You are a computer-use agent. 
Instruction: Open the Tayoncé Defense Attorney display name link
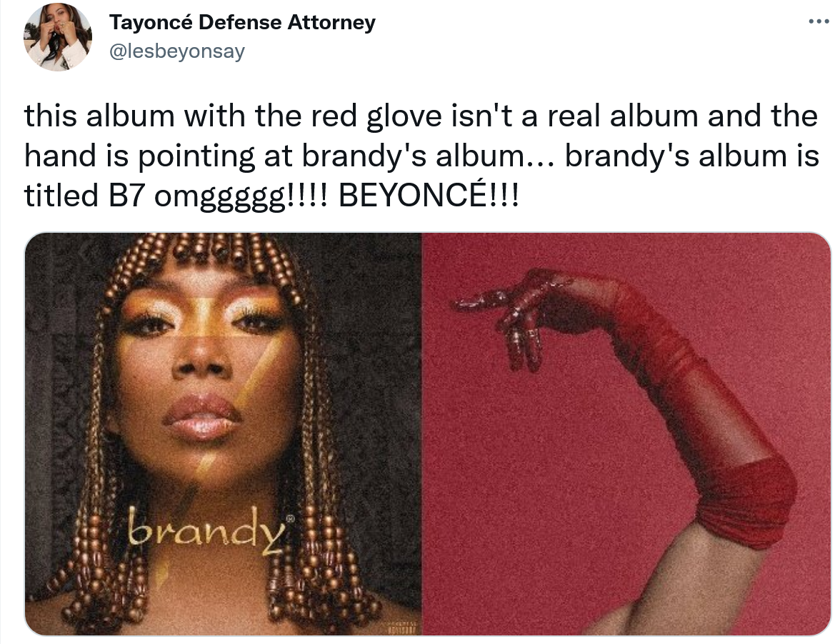click(242, 22)
